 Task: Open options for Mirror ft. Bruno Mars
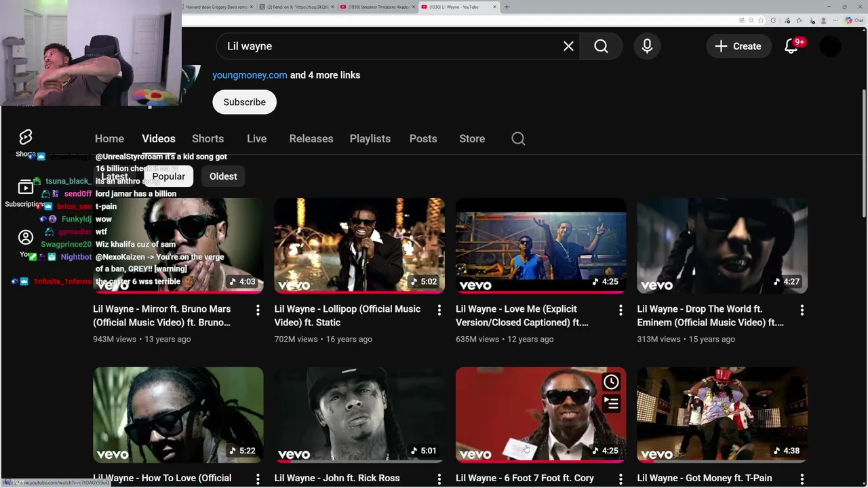[x=258, y=310]
